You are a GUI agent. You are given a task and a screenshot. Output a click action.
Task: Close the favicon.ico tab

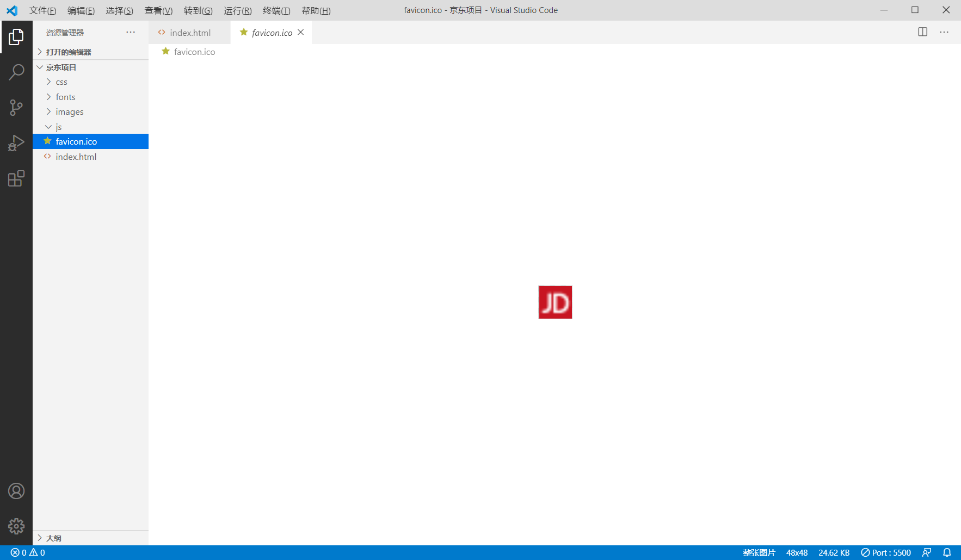tap(300, 32)
